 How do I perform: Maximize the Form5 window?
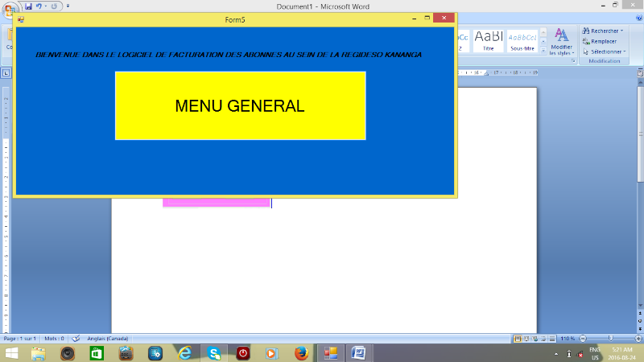tap(427, 18)
